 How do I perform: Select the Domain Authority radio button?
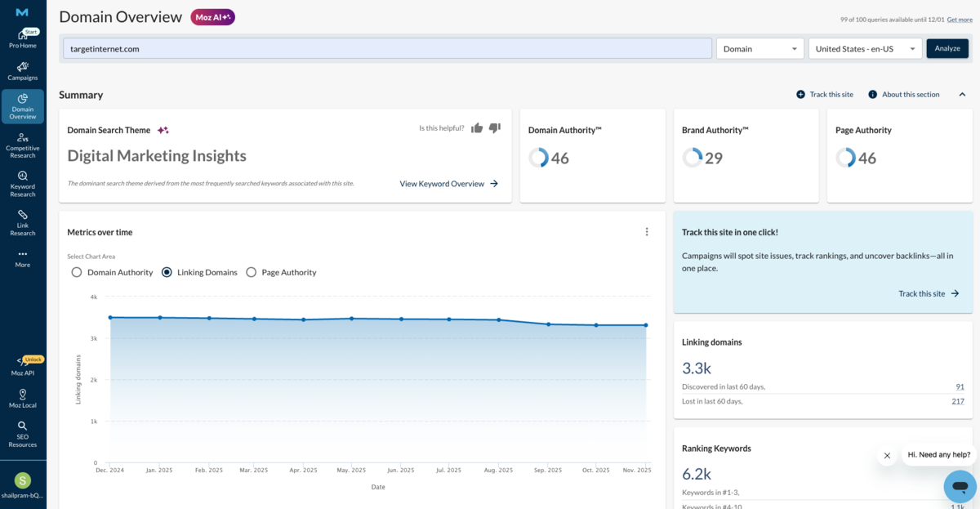(77, 272)
